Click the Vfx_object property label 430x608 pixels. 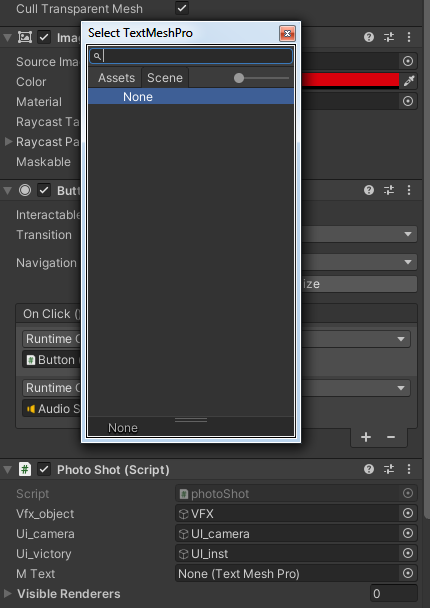point(45,513)
